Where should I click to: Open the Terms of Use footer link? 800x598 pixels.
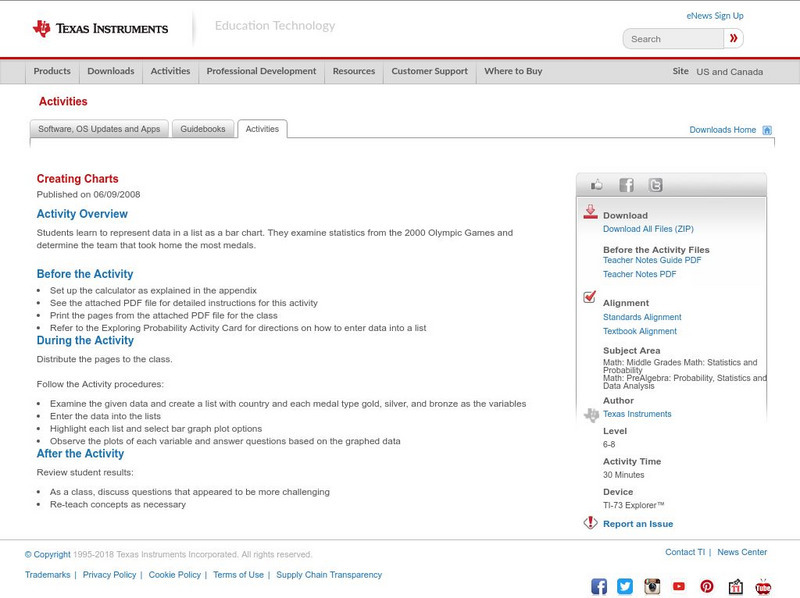pos(238,575)
